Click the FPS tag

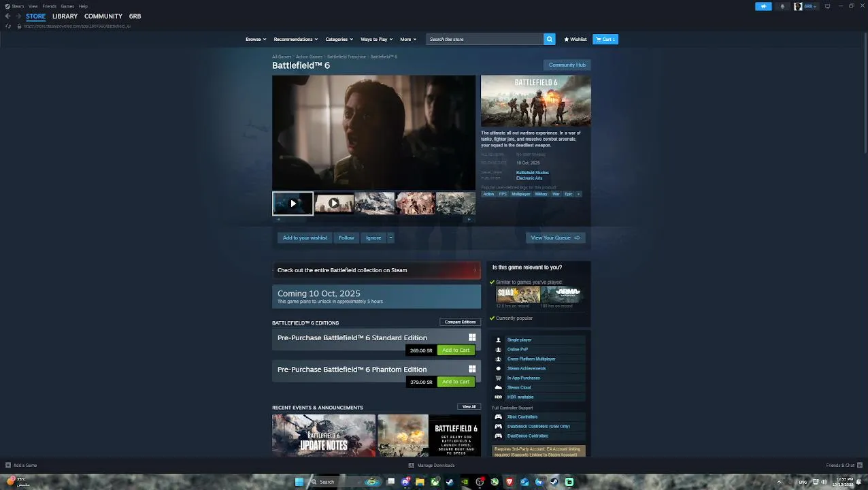(x=503, y=194)
